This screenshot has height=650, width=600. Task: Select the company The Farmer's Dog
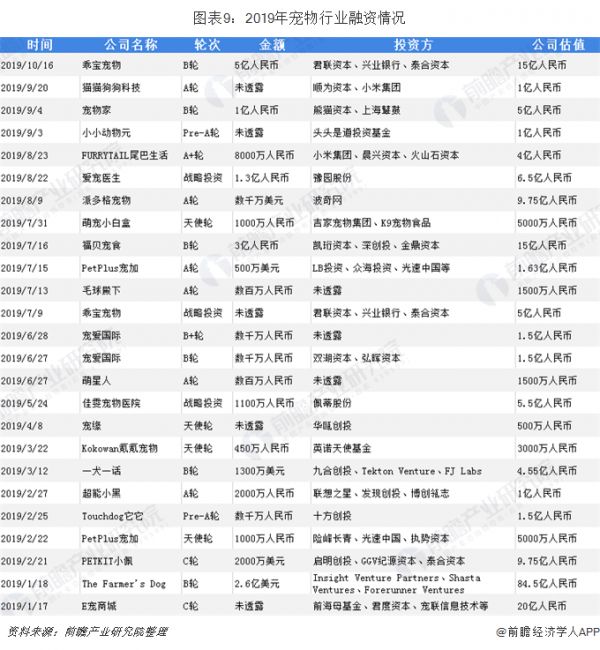(x=124, y=584)
